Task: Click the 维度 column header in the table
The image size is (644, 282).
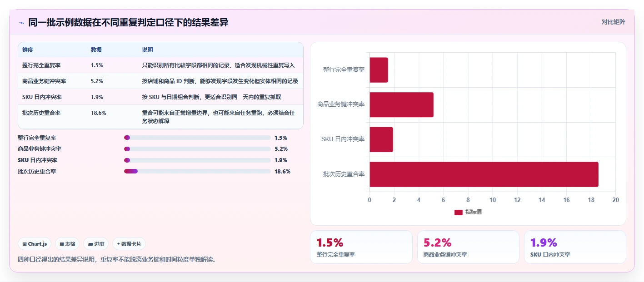Action: click(28, 50)
